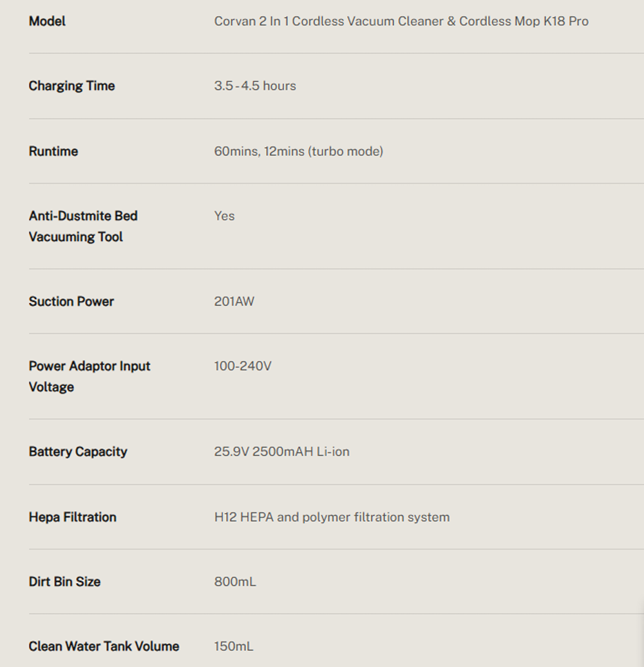Click the Yes value for anti-dustmite tool

click(x=224, y=216)
